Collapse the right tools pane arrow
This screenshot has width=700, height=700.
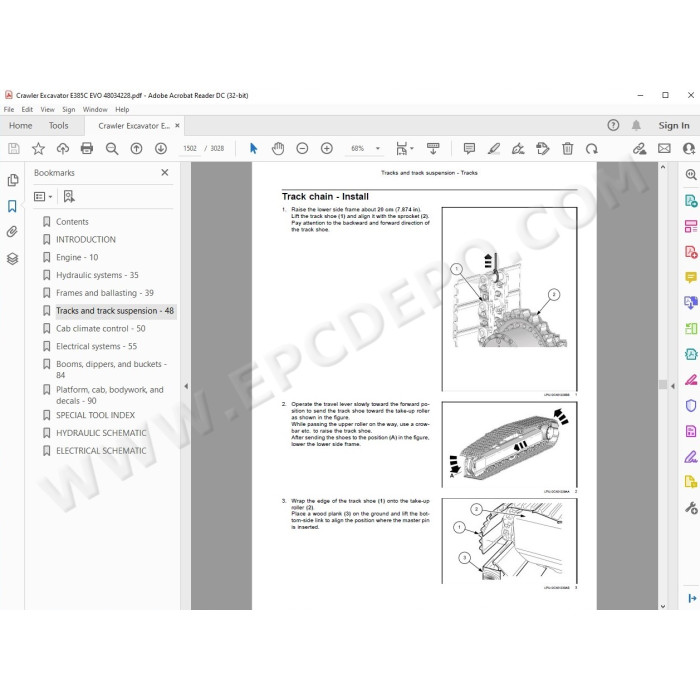click(673, 386)
